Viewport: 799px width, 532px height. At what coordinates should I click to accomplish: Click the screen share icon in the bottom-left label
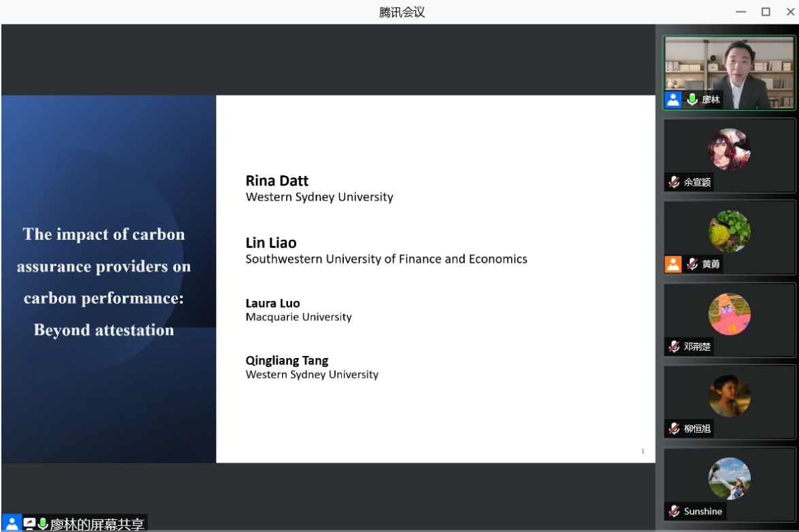point(29,524)
